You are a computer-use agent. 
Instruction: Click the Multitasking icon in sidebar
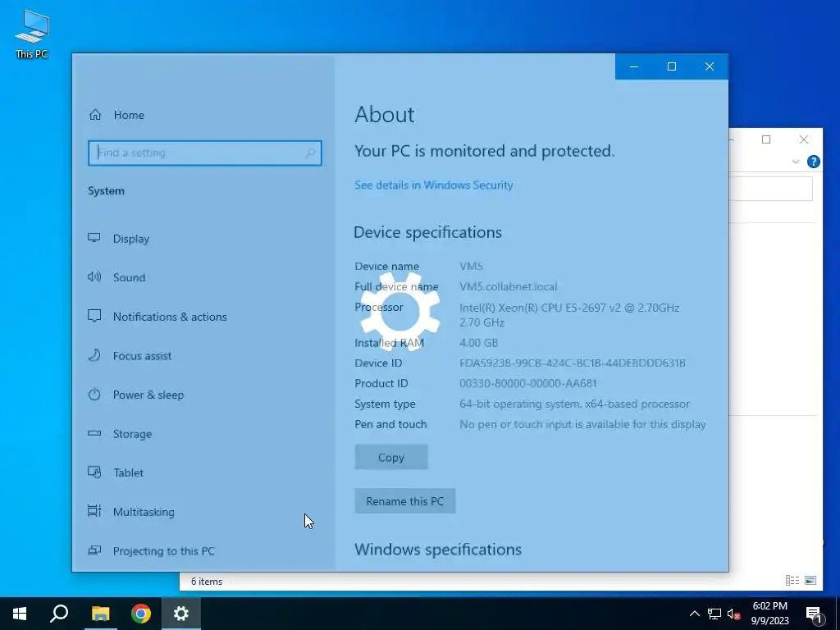pyautogui.click(x=94, y=511)
